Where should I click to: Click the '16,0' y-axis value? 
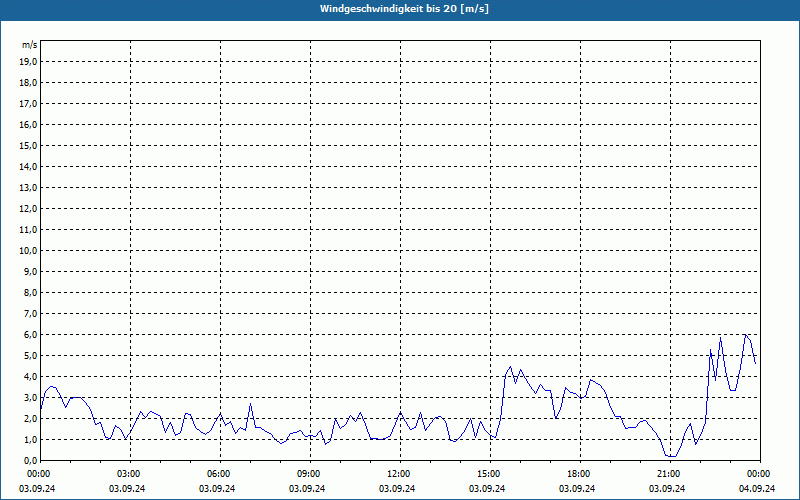(x=28, y=124)
